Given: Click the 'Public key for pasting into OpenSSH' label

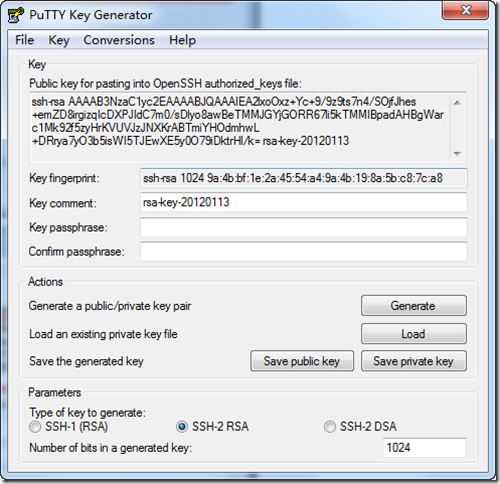Looking at the screenshot, I should 165,83.
